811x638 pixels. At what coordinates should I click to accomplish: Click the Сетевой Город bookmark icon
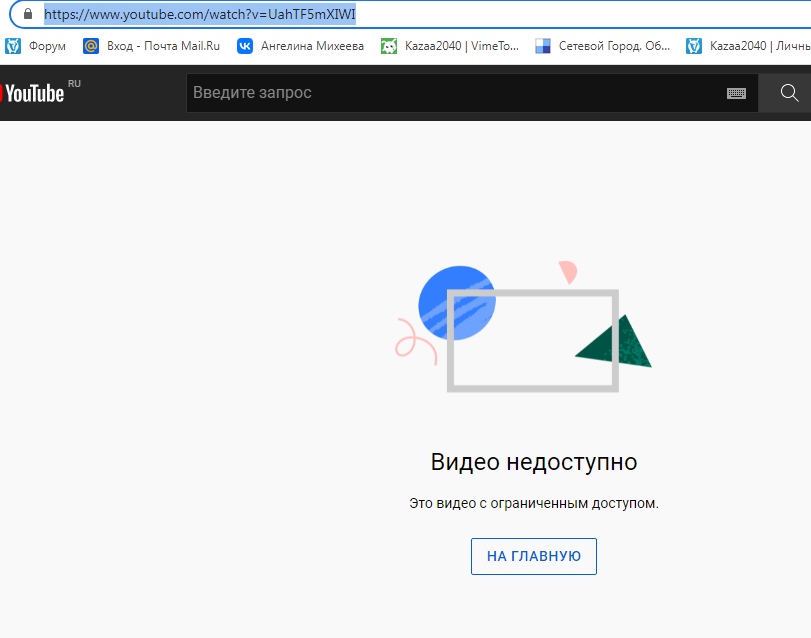click(543, 45)
